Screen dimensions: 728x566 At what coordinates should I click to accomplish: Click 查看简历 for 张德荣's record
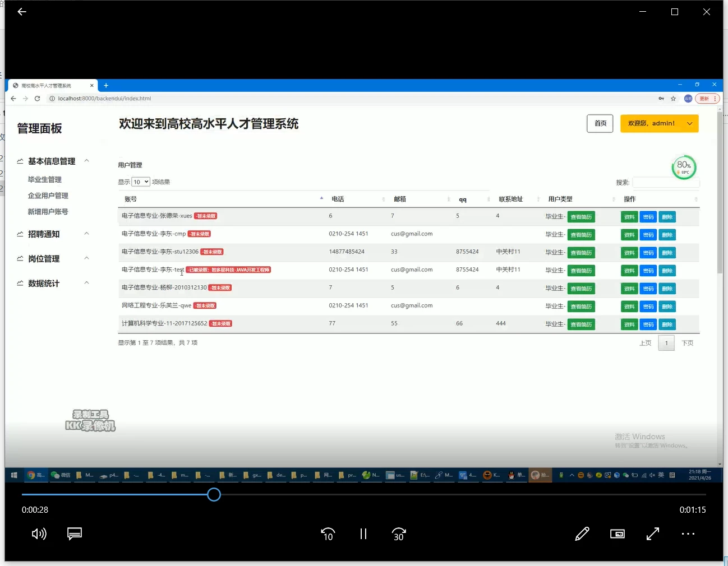tap(581, 216)
